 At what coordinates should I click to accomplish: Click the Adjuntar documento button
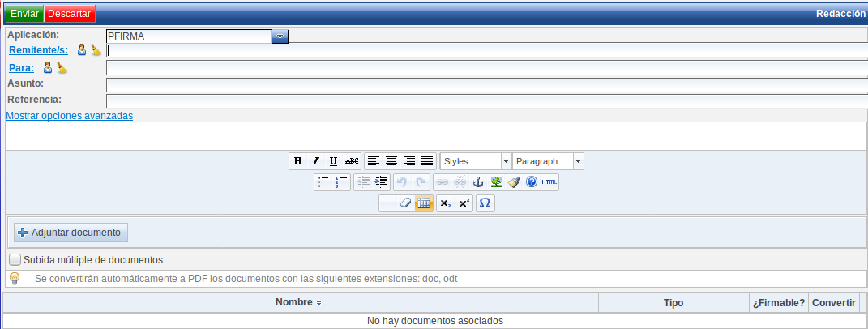pos(71,233)
